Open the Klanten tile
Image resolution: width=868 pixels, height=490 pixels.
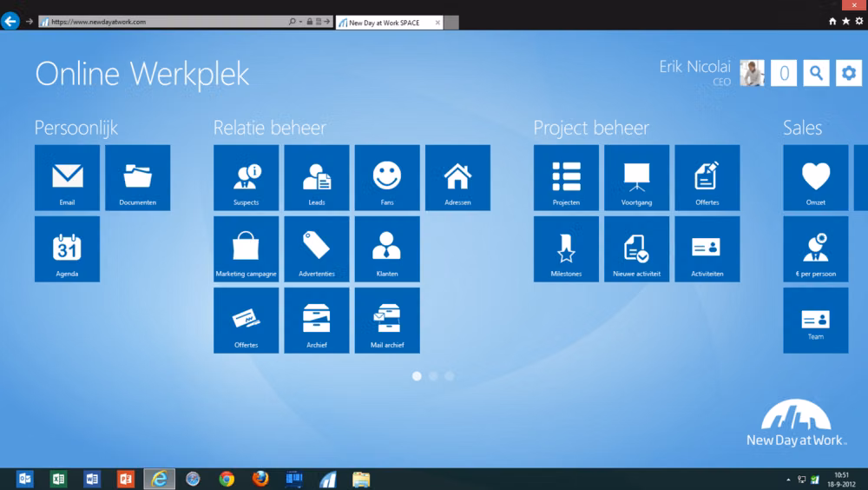[387, 248]
